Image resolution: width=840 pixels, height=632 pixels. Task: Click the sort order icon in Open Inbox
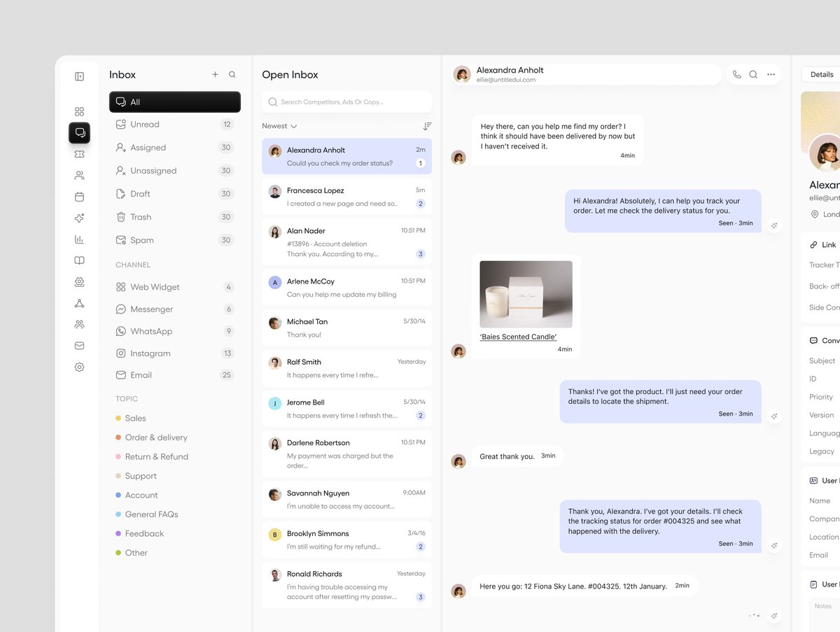[427, 126]
